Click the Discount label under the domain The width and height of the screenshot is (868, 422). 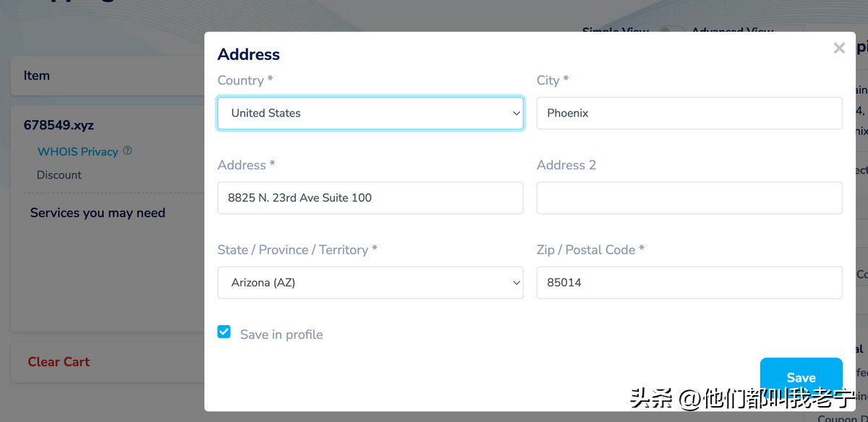coord(59,175)
